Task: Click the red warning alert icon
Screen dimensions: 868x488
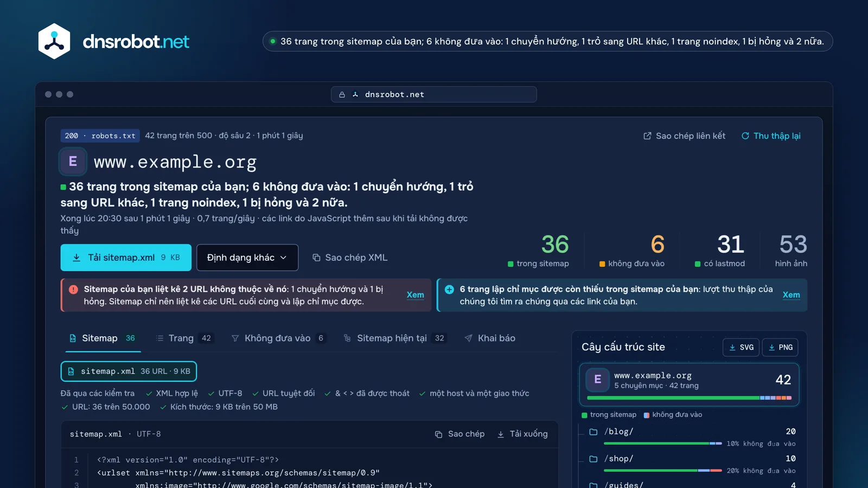Action: [x=73, y=290]
